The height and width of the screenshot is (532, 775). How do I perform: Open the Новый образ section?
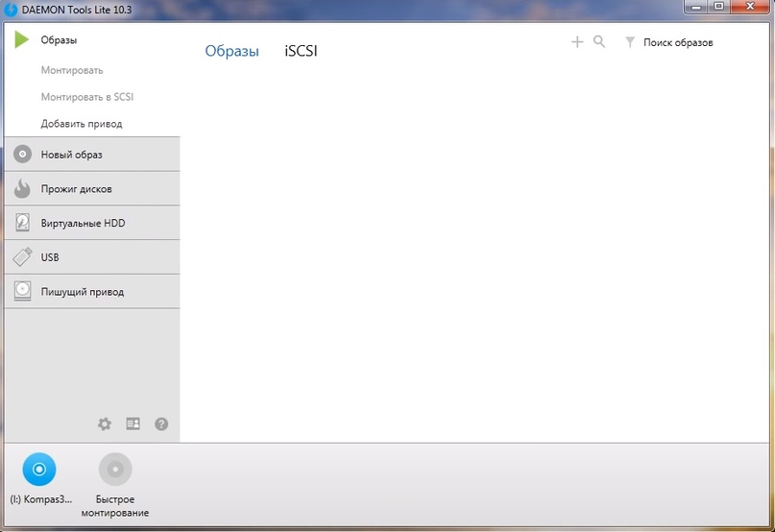pos(92,155)
